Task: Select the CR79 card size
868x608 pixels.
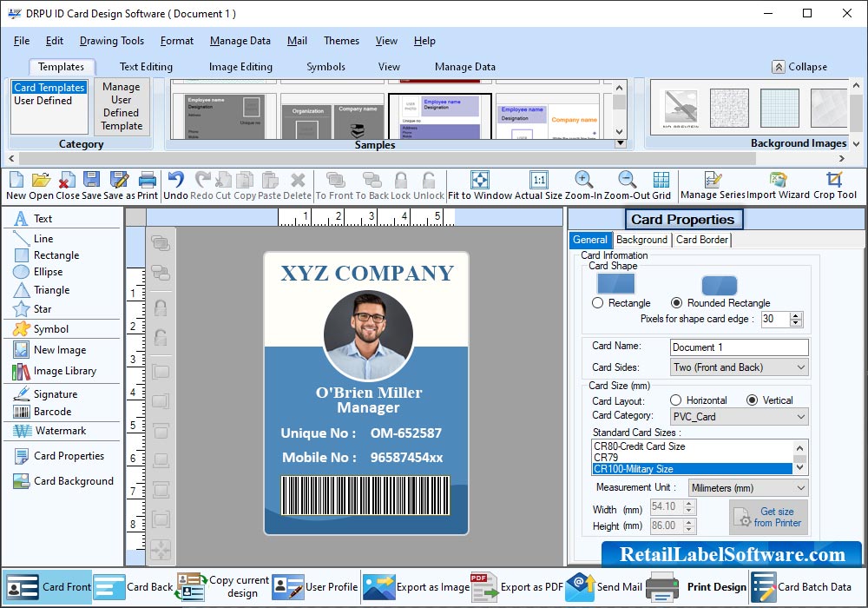Action: coord(692,458)
